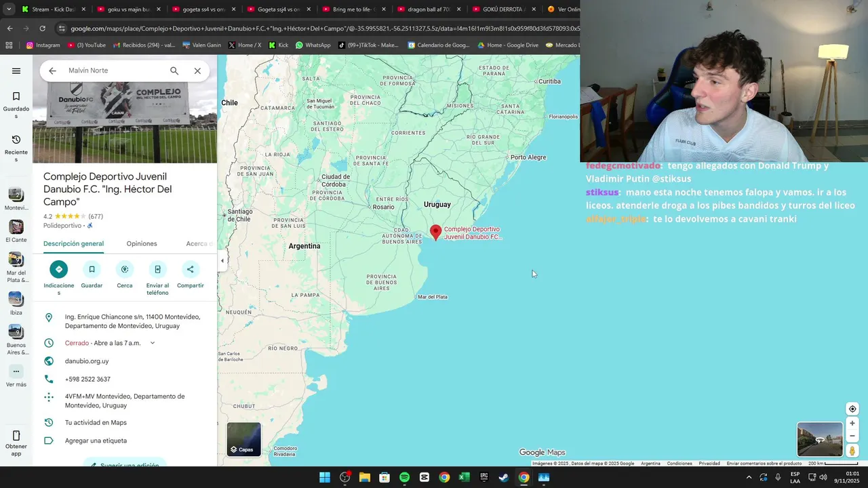Open Epic Games launcher from taskbar
Viewport: 868px width, 488px height.
click(x=484, y=477)
